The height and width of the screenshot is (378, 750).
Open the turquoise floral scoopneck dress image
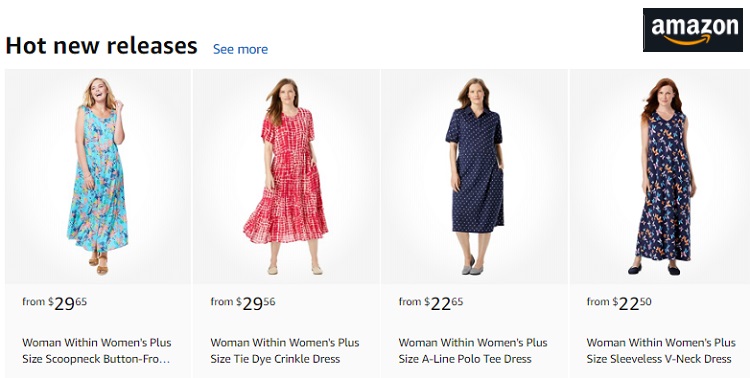[98, 177]
